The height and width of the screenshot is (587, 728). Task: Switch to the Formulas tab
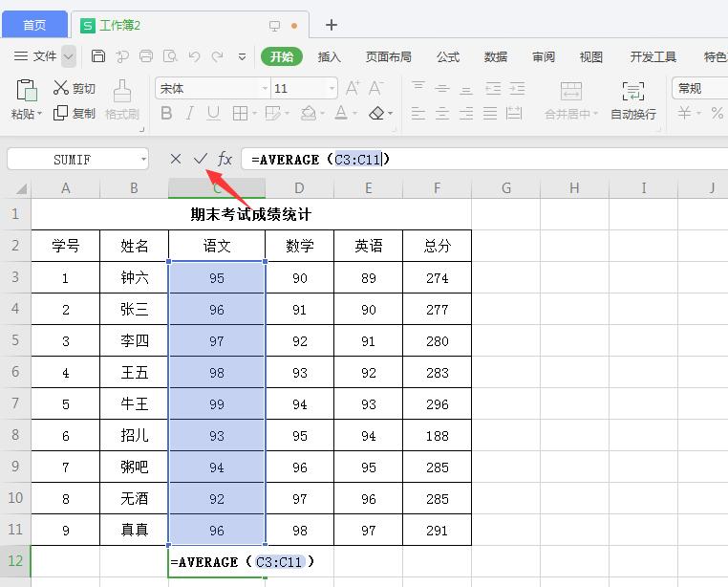[447, 56]
